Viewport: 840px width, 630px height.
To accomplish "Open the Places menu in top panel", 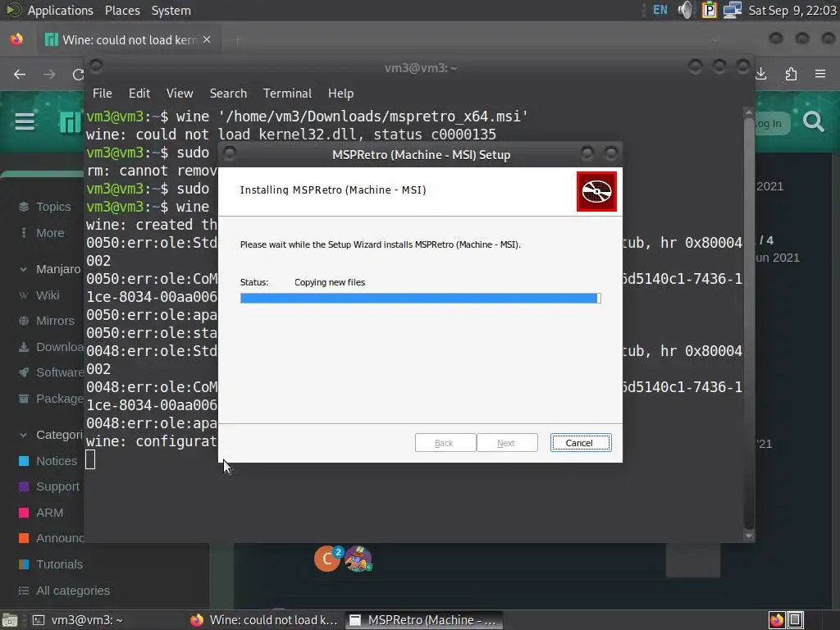I will pyautogui.click(x=122, y=10).
